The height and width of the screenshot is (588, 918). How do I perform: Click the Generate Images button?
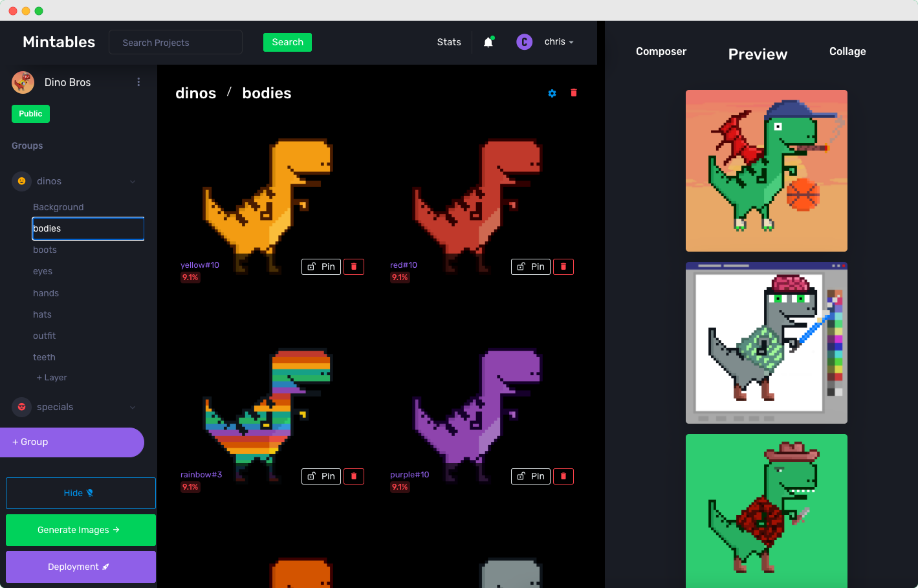81,530
